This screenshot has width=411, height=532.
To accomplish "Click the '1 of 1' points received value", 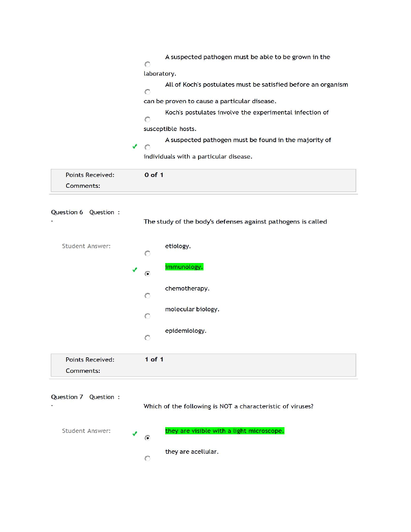I will click(154, 359).
